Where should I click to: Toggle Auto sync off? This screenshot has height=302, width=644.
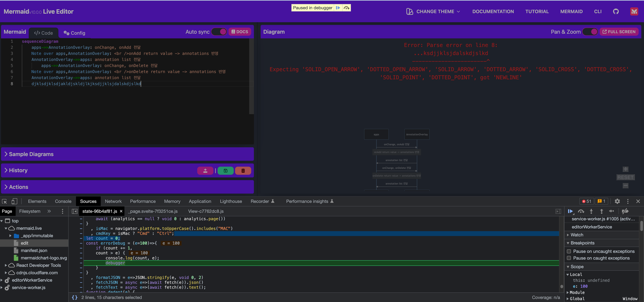[219, 32]
